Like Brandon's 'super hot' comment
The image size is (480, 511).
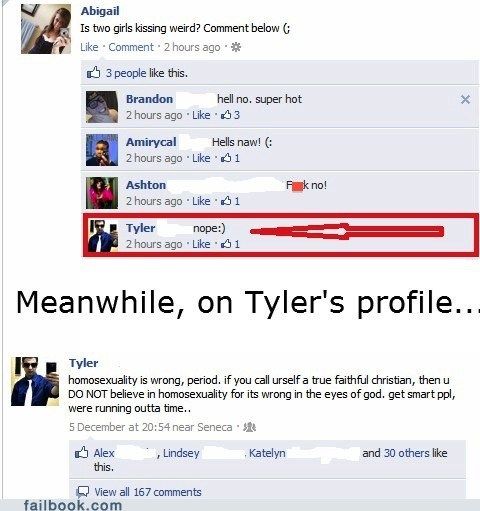[x=201, y=115]
